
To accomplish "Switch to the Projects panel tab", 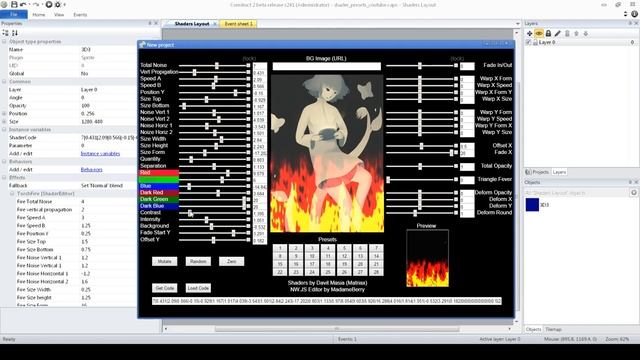I will pos(537,172).
